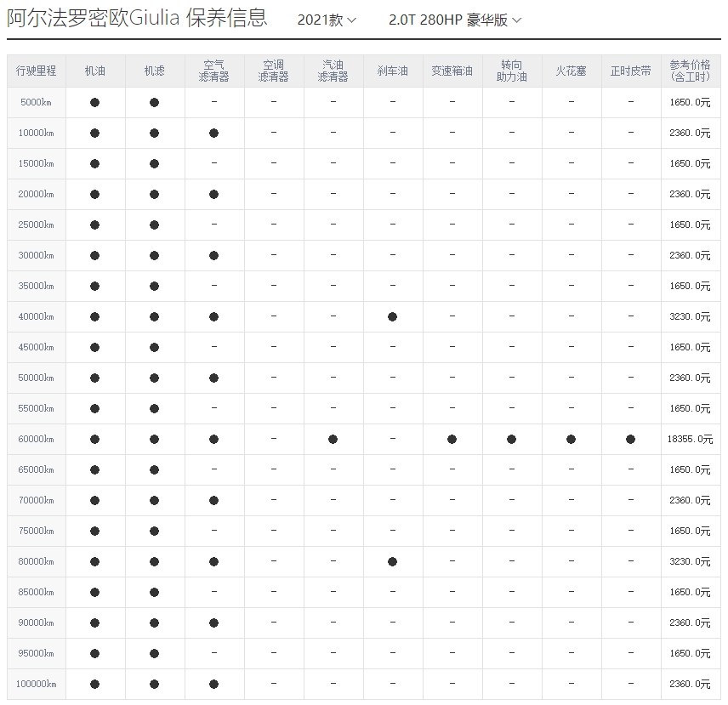Screen dimensions: 728x705
Task: Click the 机滤 dot in the 100000km row
Action: tap(155, 685)
